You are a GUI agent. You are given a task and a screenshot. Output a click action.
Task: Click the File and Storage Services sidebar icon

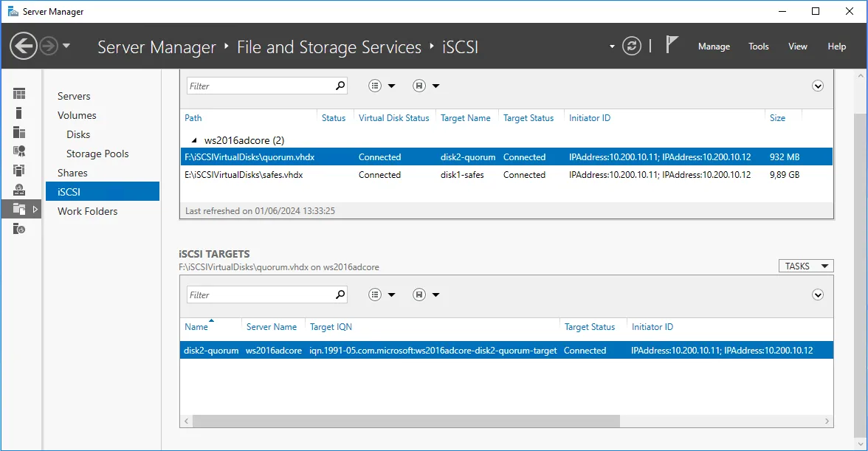click(19, 210)
